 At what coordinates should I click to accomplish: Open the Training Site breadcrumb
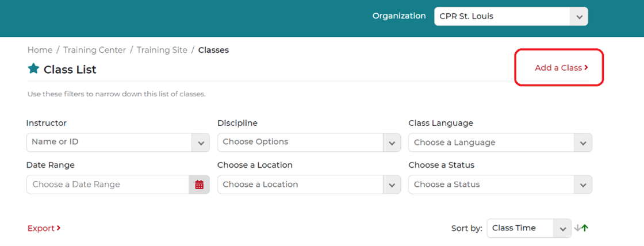click(x=162, y=50)
